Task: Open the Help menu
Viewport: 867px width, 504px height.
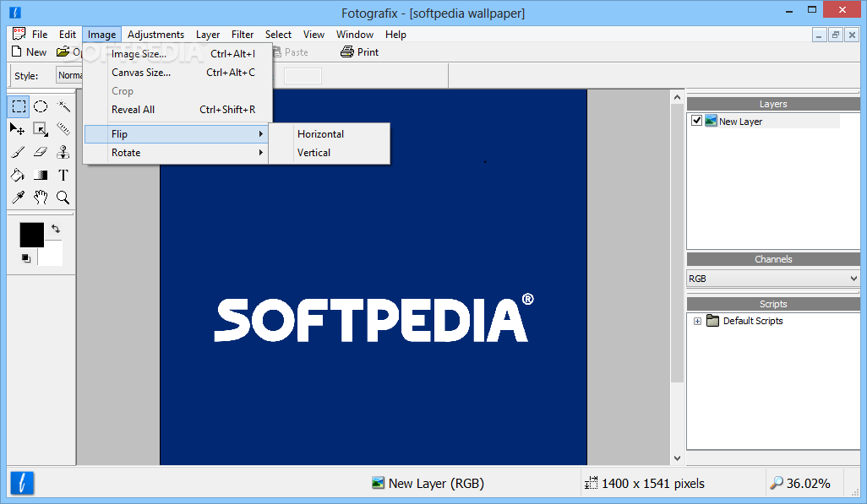Action: point(396,35)
